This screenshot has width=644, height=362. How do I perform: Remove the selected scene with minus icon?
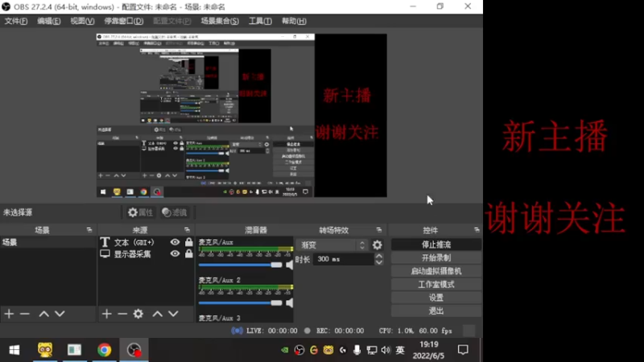point(25,314)
